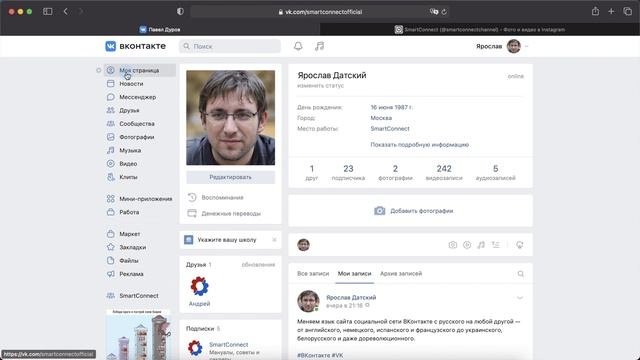The height and width of the screenshot is (360, 640).
Task: Open Денежные переводы link
Action: (231, 213)
